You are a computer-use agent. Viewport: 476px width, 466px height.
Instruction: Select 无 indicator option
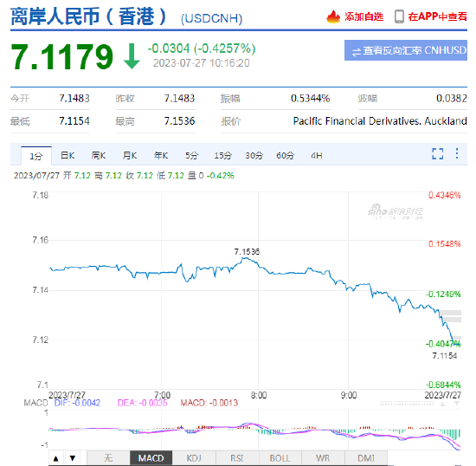[x=108, y=458]
